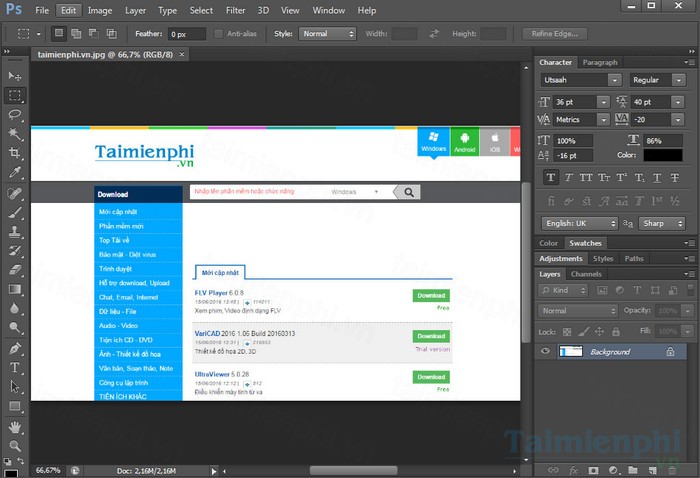Open the Regular font style dropdown
This screenshot has height=478, width=700.
(x=679, y=80)
